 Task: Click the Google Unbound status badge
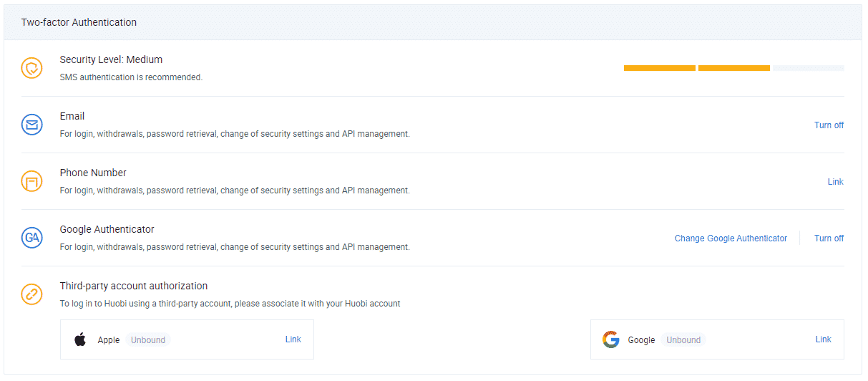point(683,340)
